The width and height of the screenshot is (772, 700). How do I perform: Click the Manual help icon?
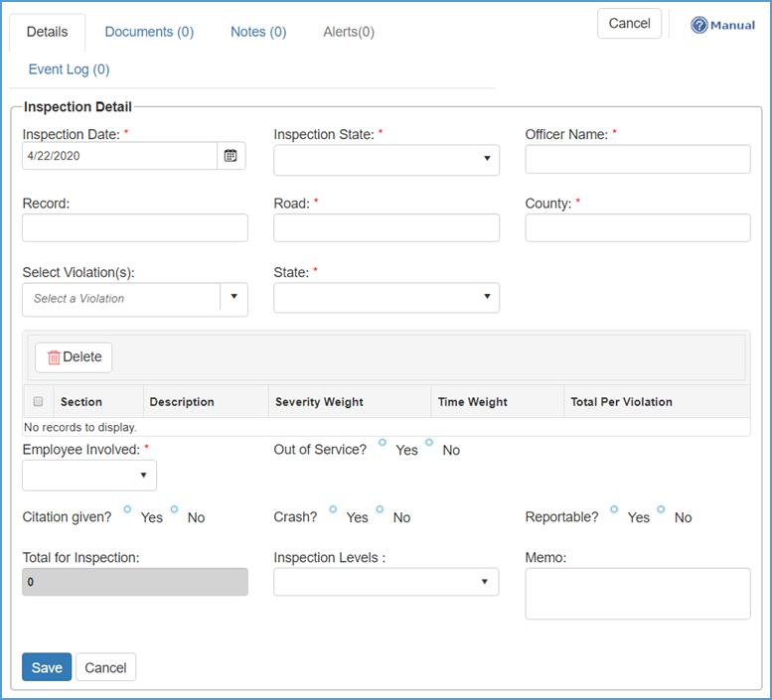(699, 25)
